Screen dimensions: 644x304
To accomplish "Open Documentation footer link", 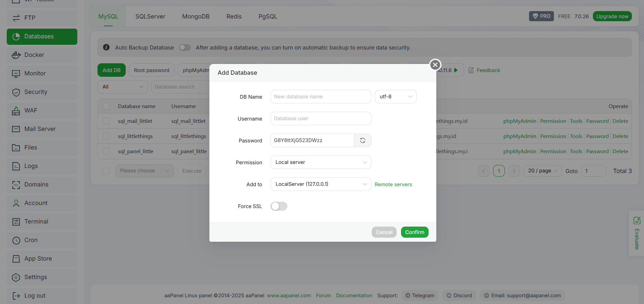I will pos(354,296).
